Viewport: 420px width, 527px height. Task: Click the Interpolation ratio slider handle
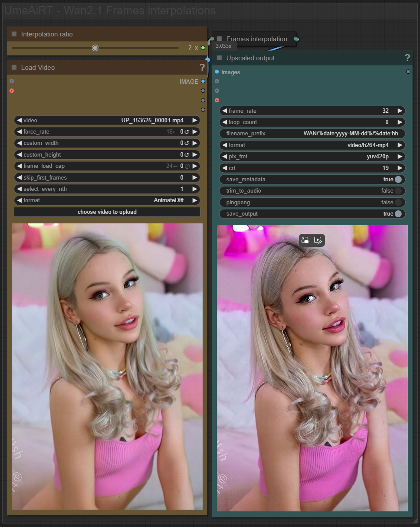click(95, 48)
